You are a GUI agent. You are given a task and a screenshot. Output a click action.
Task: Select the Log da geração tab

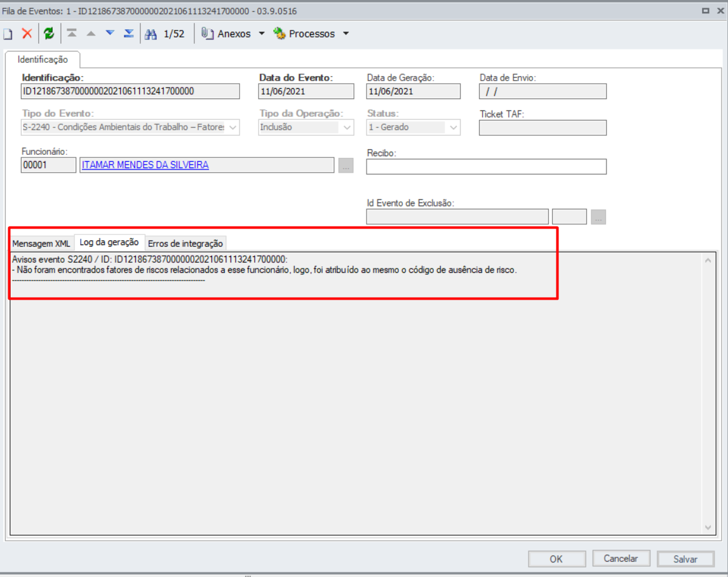point(109,242)
